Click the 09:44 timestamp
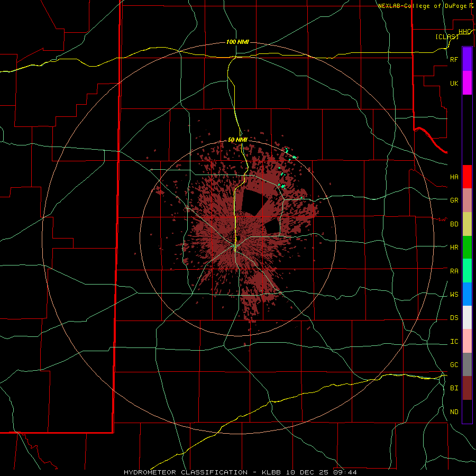This screenshot has height=476, width=476. click(346, 472)
